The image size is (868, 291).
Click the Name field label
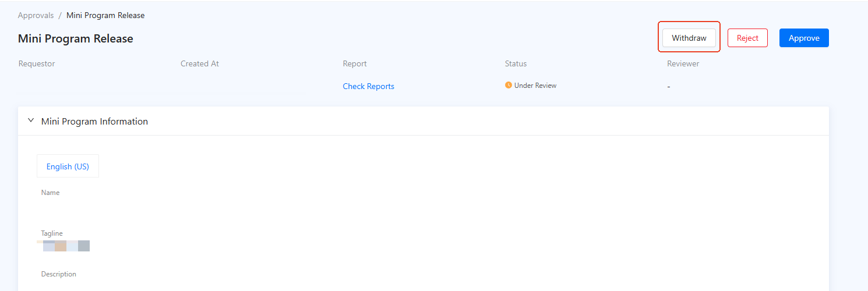coord(50,193)
